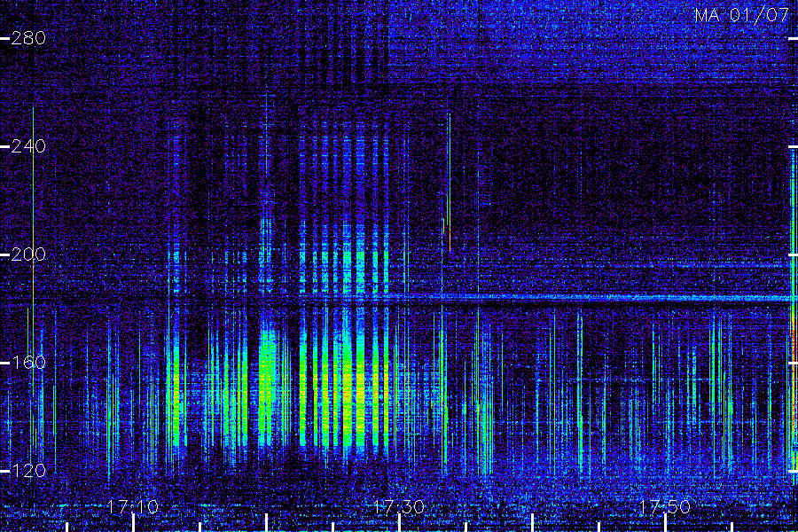Click the MA 01/07 date label

(741, 15)
